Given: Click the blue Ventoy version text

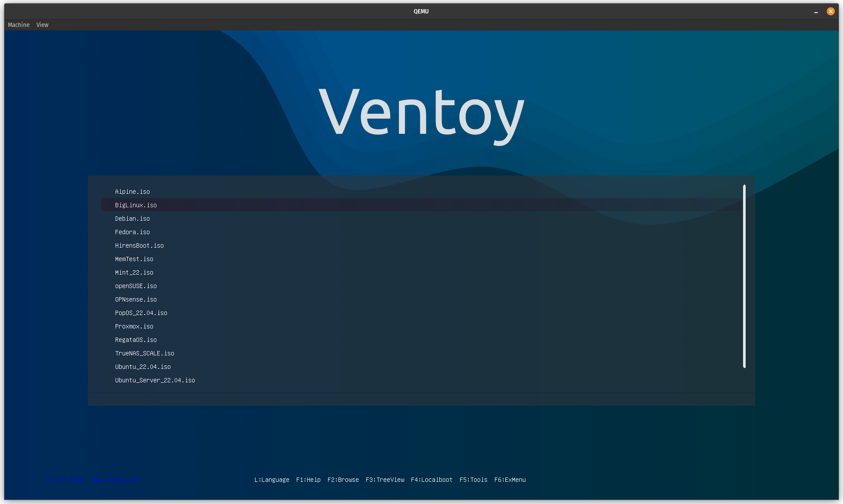Looking at the screenshot, I should 92,480.
